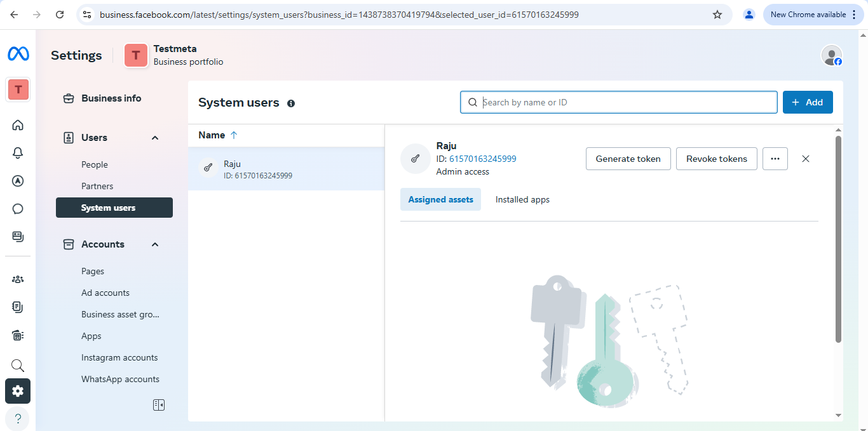Open the Content icon in the sidebar
The image size is (868, 431).
tap(17, 237)
